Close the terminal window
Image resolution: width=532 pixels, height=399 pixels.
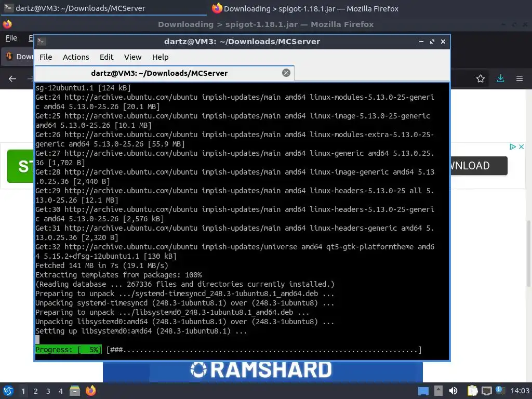tap(443, 42)
